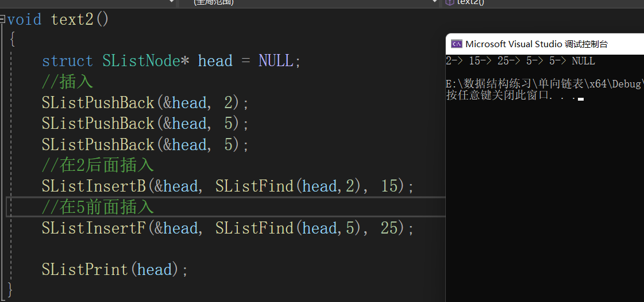Click the value 25 in SListInsertF

[390, 228]
